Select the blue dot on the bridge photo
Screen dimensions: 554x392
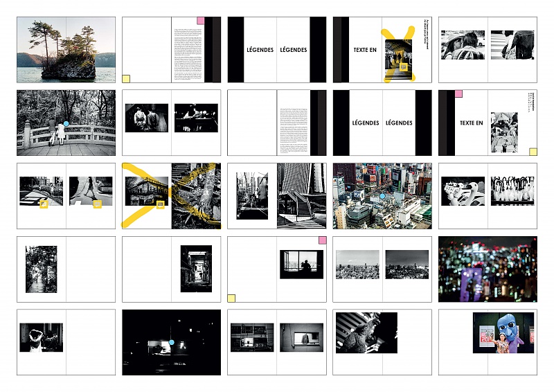pyautogui.click(x=66, y=123)
